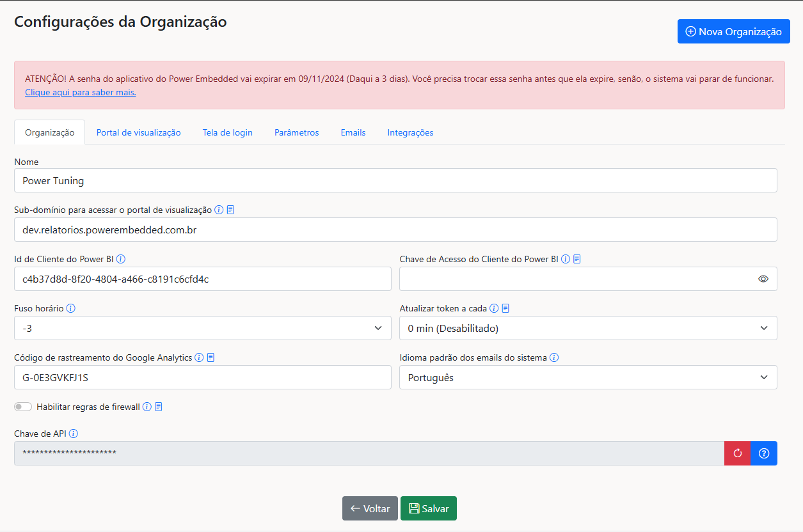Click the Google Analytics tracking code field

tap(203, 377)
